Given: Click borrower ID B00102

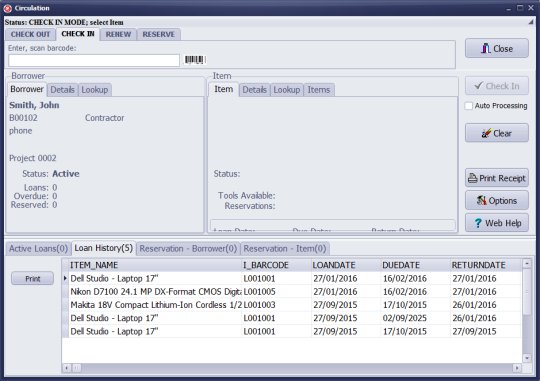Looking at the screenshot, I should [23, 118].
